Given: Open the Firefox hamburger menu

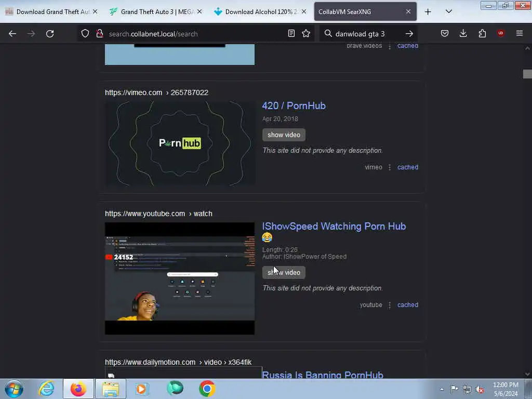Looking at the screenshot, I should click(520, 33).
